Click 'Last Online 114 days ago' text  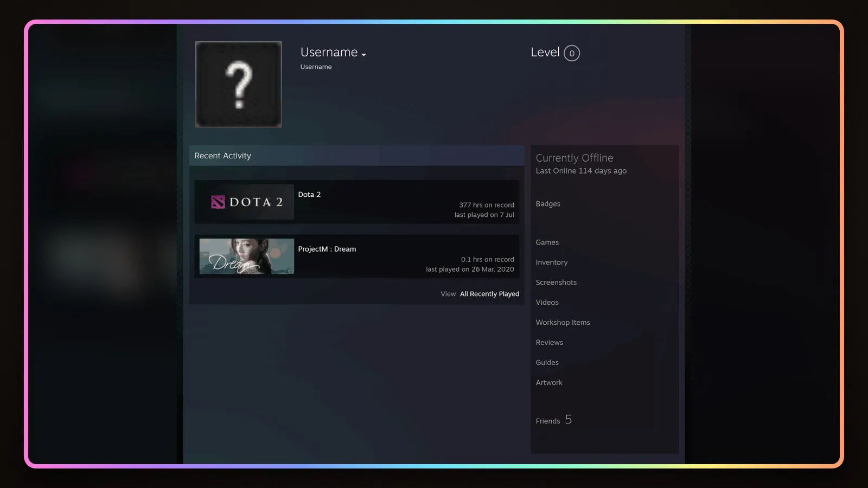point(581,171)
